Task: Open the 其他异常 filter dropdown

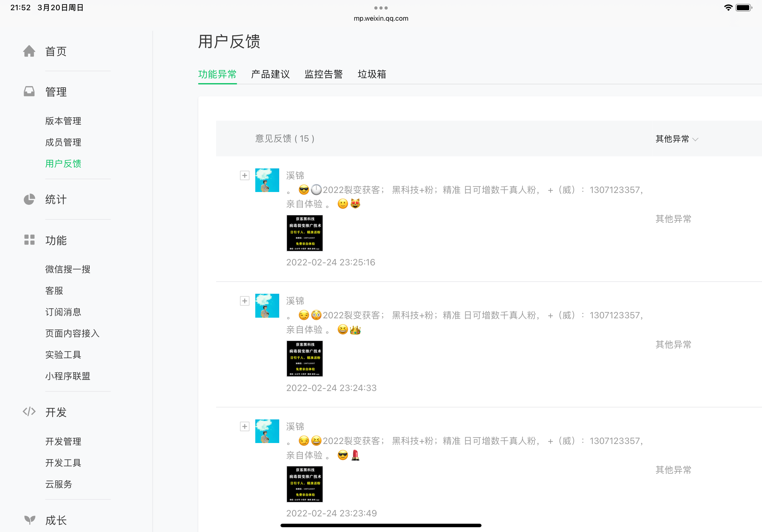Action: coord(676,139)
